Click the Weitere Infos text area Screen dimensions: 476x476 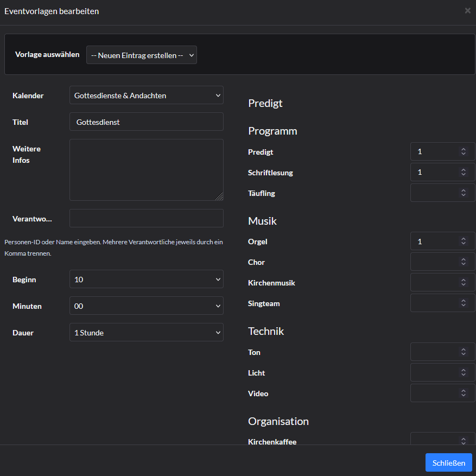point(147,170)
